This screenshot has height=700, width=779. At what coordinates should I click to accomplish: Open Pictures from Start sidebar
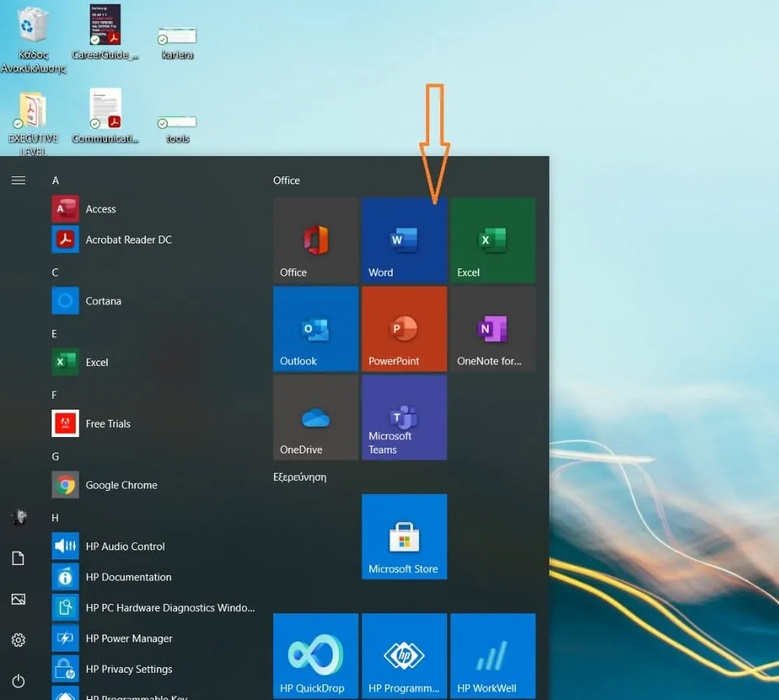click(19, 599)
